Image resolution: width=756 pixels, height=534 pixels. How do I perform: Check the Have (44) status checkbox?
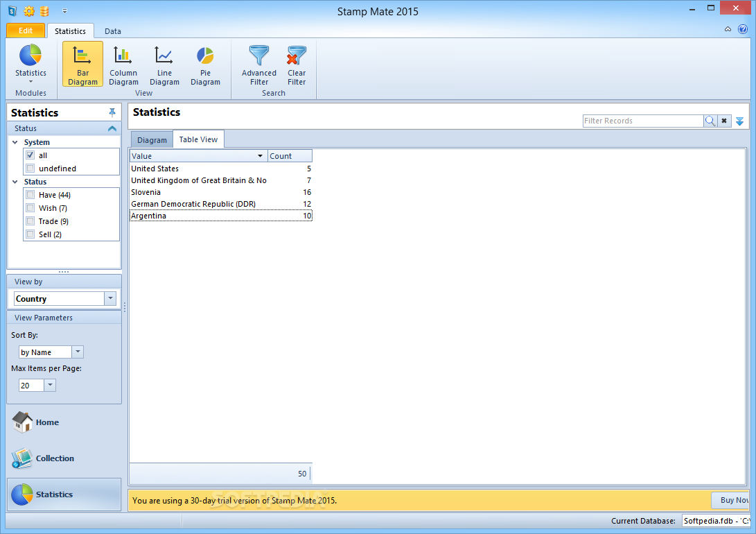(x=30, y=195)
